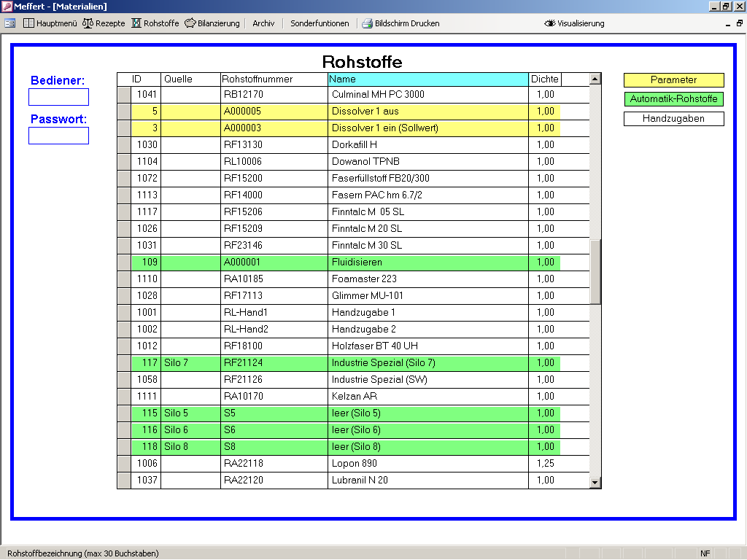Click the cell 'Lubranil N 20'
747x560 pixels.
428,480
